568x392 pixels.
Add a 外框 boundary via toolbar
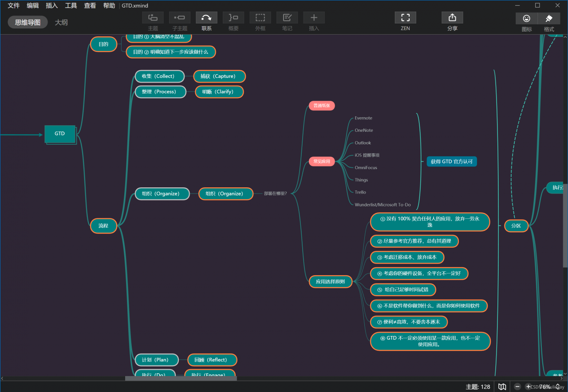(260, 18)
